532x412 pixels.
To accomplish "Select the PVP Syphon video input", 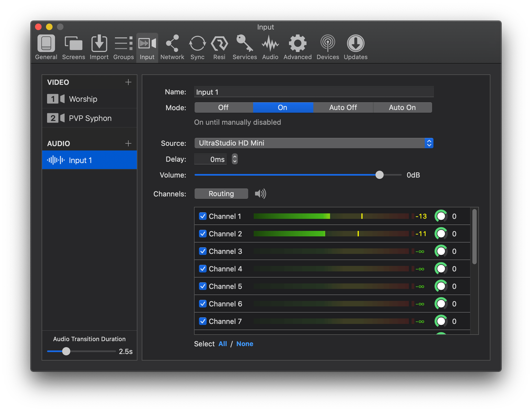I will pos(90,118).
